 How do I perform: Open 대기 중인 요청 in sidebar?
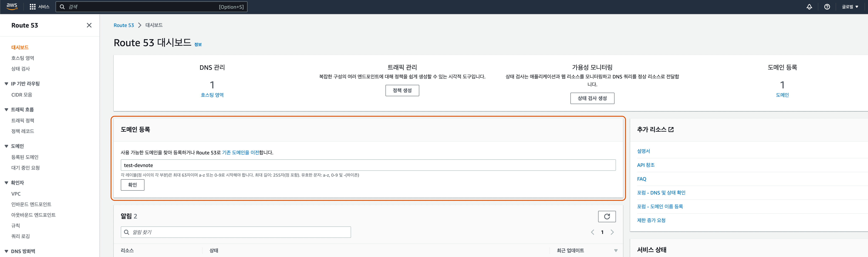(25, 168)
